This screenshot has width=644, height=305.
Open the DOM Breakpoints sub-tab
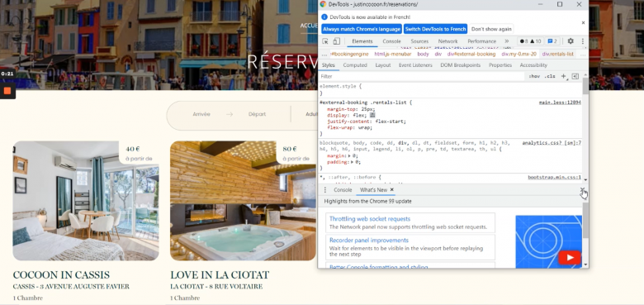461,65
